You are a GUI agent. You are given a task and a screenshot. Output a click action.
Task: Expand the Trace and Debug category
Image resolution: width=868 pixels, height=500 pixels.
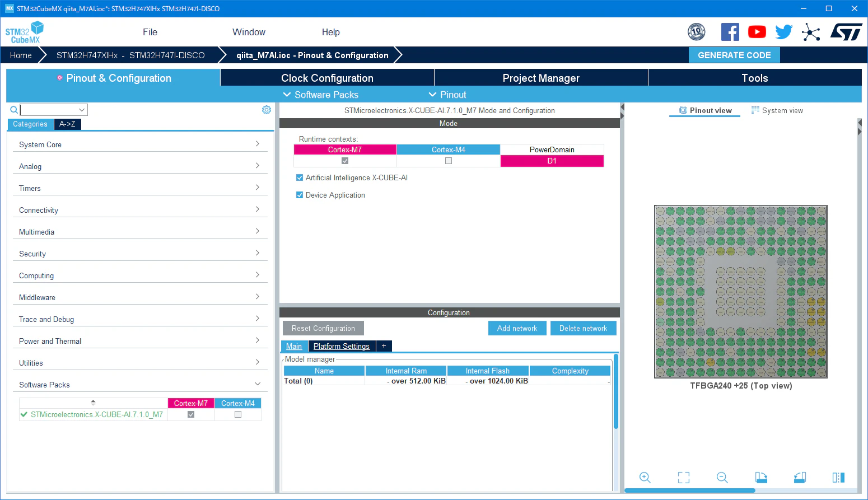(140, 319)
